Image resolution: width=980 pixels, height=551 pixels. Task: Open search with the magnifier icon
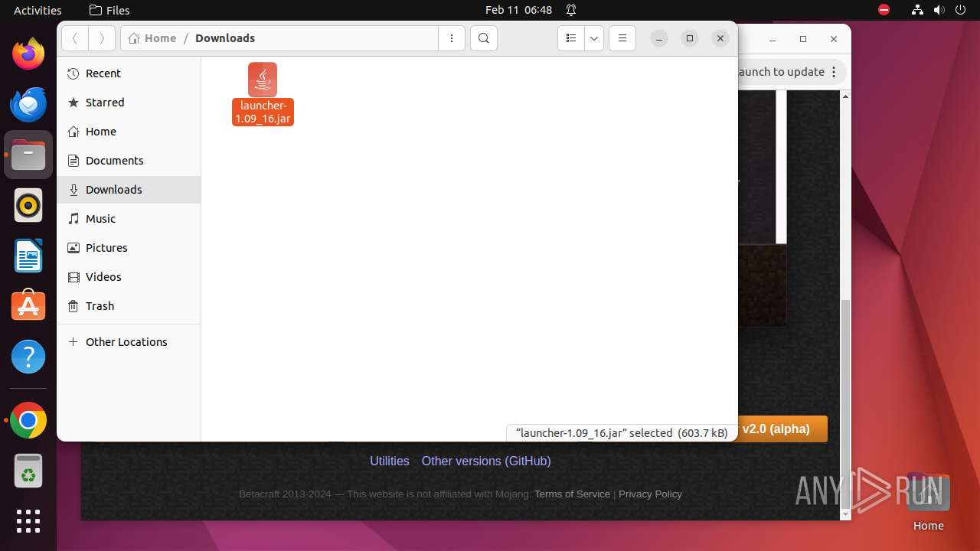[484, 38]
